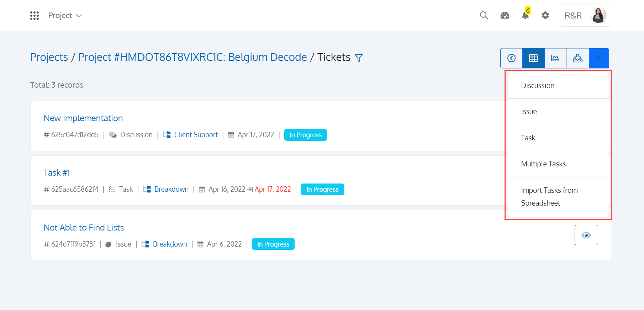The width and height of the screenshot is (644, 310).
Task: Open the dashboard speedometer icon
Action: pos(505,15)
